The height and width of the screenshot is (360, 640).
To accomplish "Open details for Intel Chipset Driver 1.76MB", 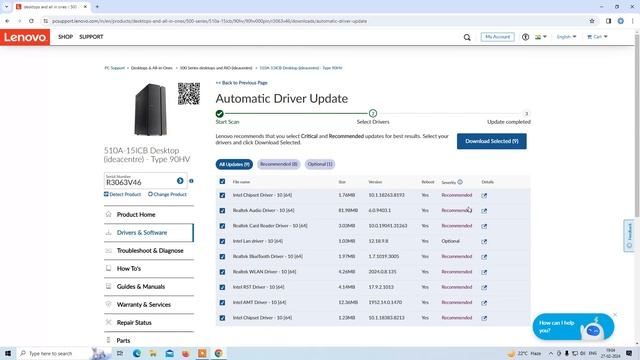I will (484, 196).
